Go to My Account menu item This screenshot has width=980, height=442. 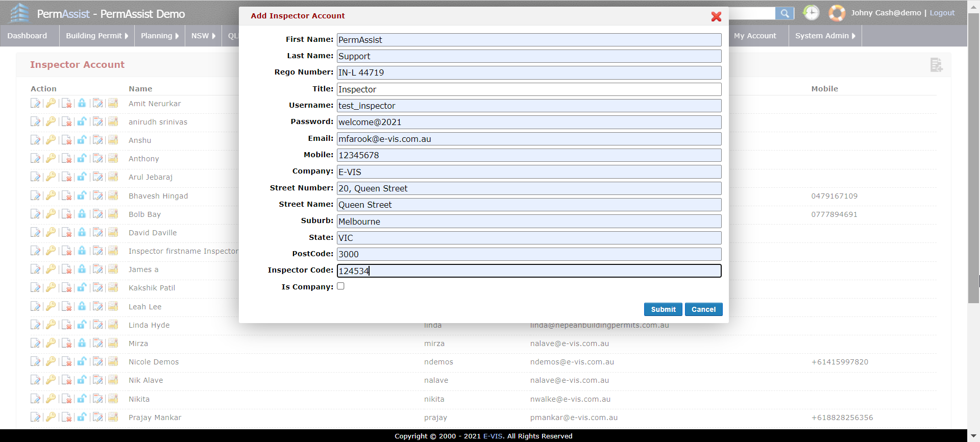(x=755, y=36)
